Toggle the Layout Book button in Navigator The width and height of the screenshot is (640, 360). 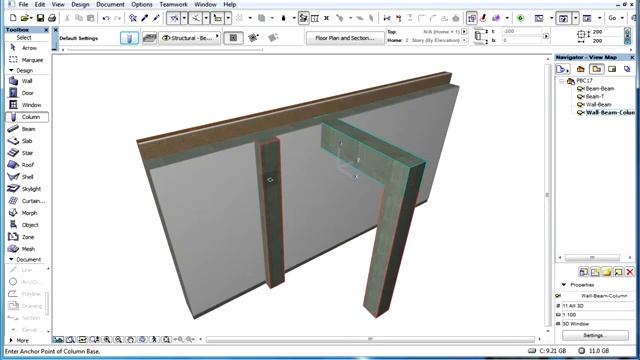pos(612,69)
